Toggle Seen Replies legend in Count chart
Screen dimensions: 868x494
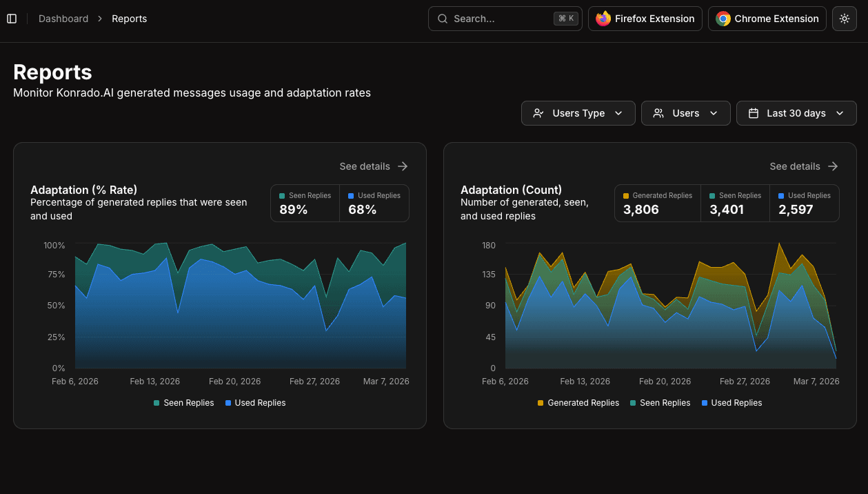(x=660, y=403)
